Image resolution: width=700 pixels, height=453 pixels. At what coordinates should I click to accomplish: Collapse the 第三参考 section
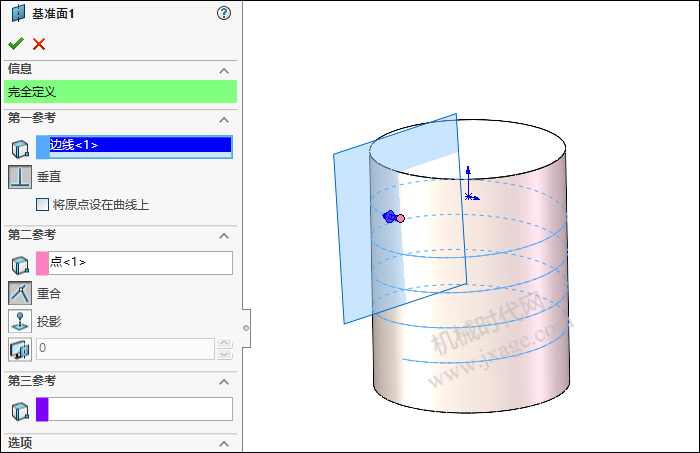click(224, 382)
